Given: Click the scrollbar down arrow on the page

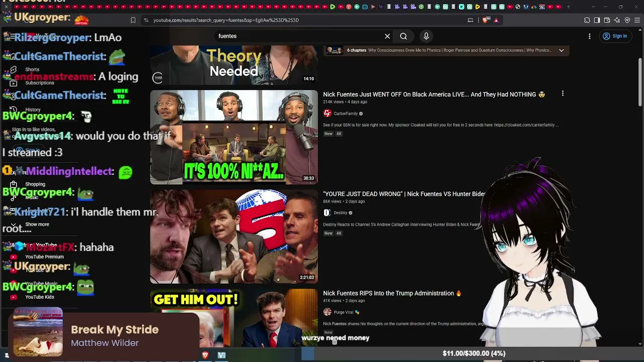Looking at the screenshot, I should pyautogui.click(x=640, y=344).
